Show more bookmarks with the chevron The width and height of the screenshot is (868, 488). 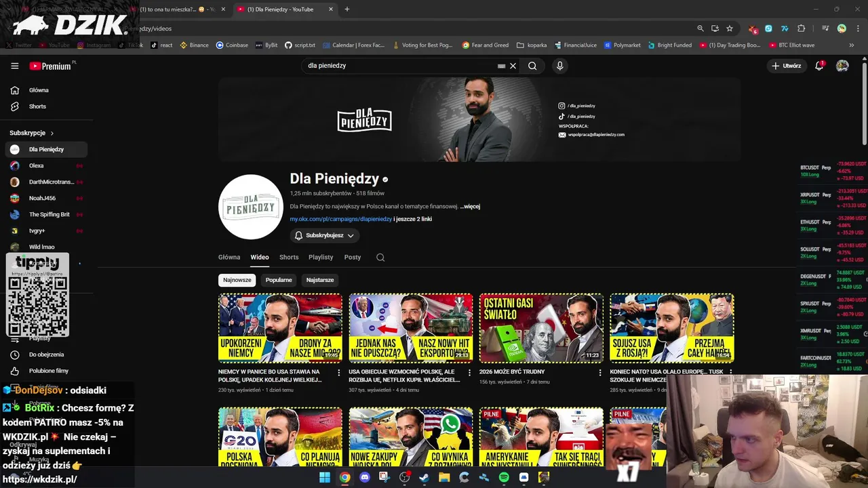[851, 45]
